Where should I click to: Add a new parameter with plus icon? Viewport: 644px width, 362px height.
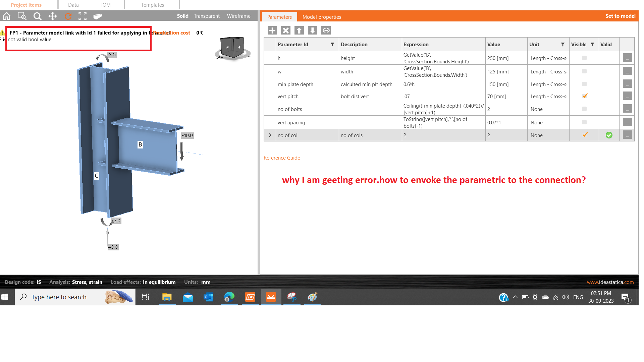tap(272, 31)
